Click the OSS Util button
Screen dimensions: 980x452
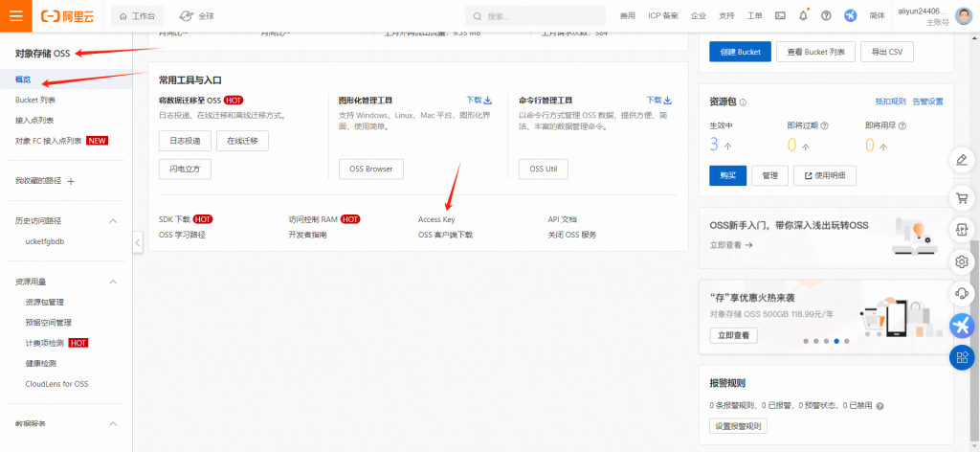click(x=544, y=169)
